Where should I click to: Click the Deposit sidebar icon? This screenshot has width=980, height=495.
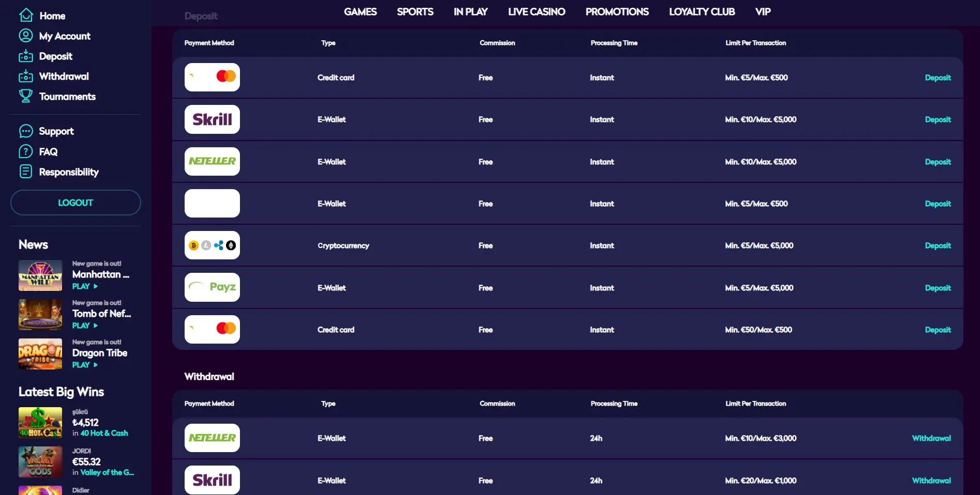(26, 56)
